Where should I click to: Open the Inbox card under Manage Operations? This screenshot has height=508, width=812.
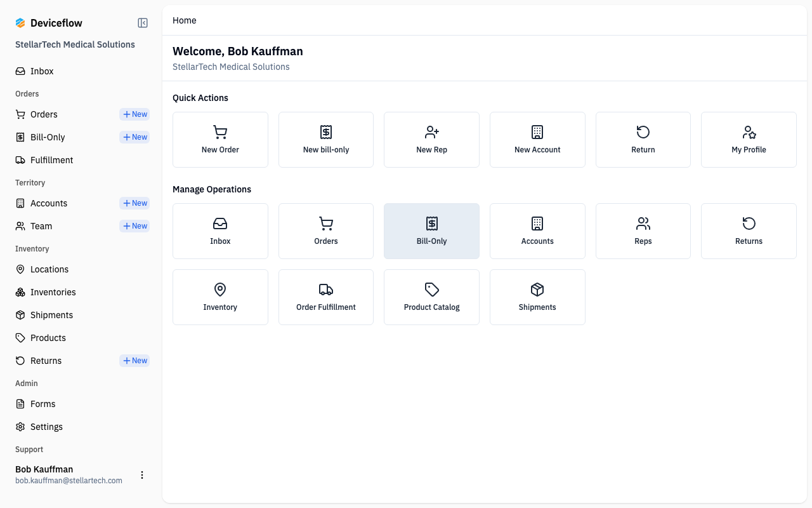click(x=220, y=231)
